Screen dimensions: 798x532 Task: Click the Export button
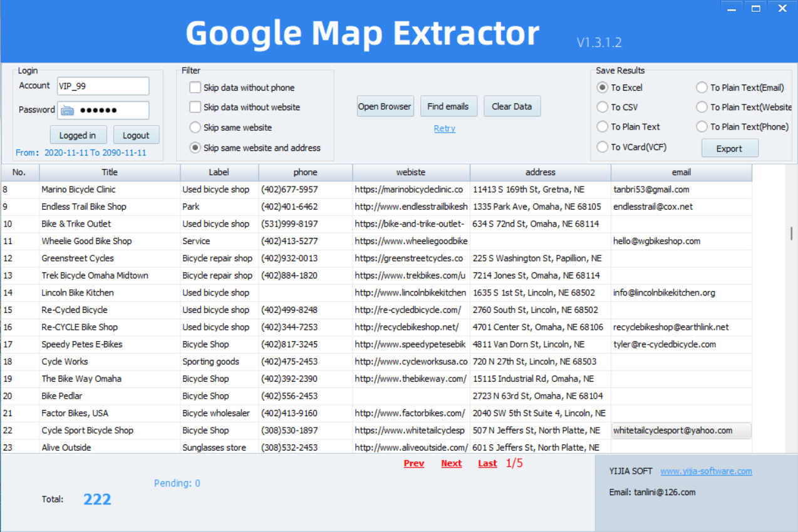coord(729,148)
